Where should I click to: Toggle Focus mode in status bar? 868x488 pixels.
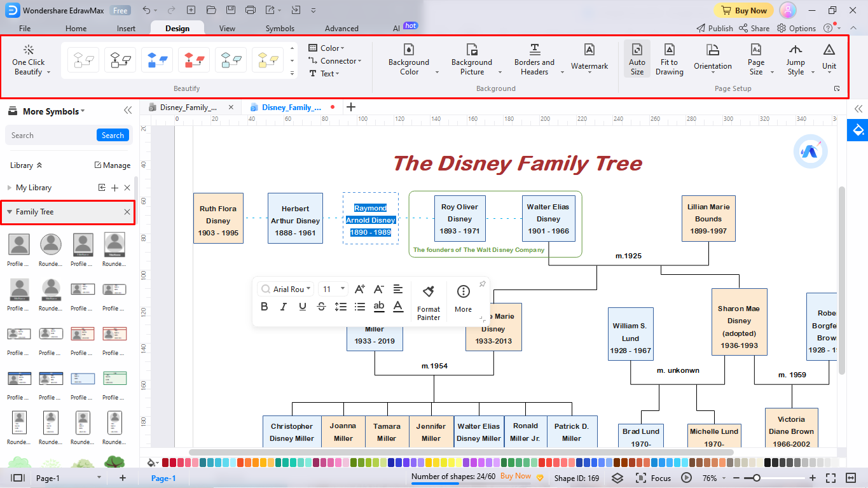pos(654,478)
